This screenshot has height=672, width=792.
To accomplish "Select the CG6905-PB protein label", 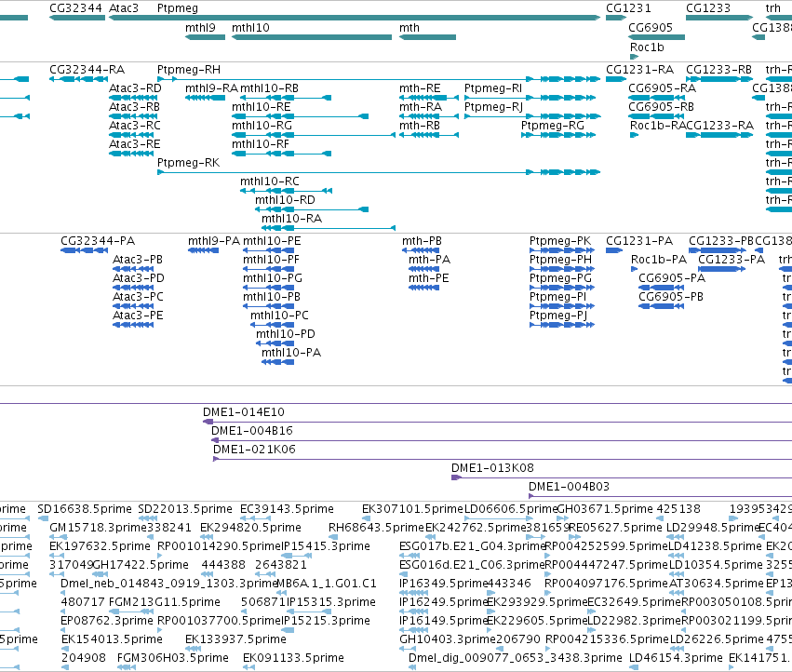I will (x=671, y=297).
